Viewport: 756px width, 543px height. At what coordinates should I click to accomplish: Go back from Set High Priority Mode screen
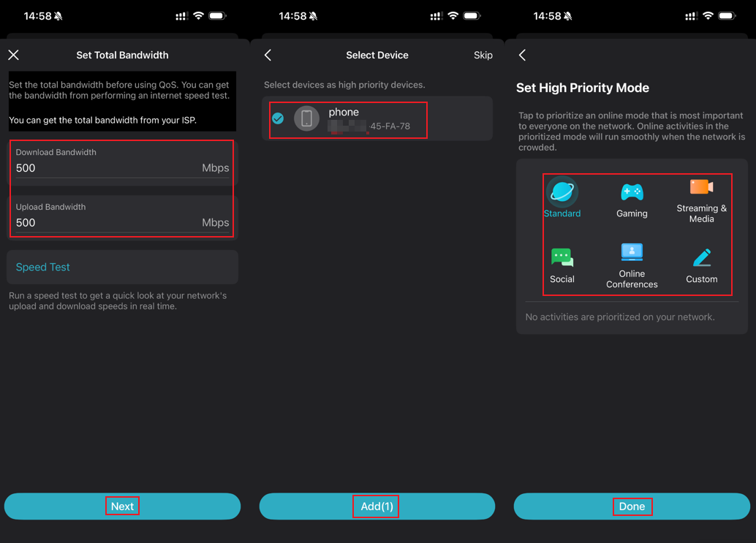pos(522,55)
